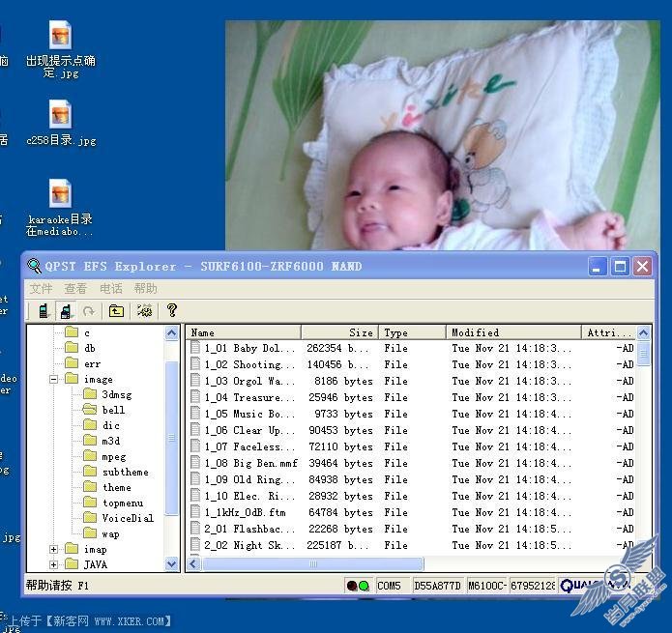Click the phone connect toolbar icon

point(44,311)
